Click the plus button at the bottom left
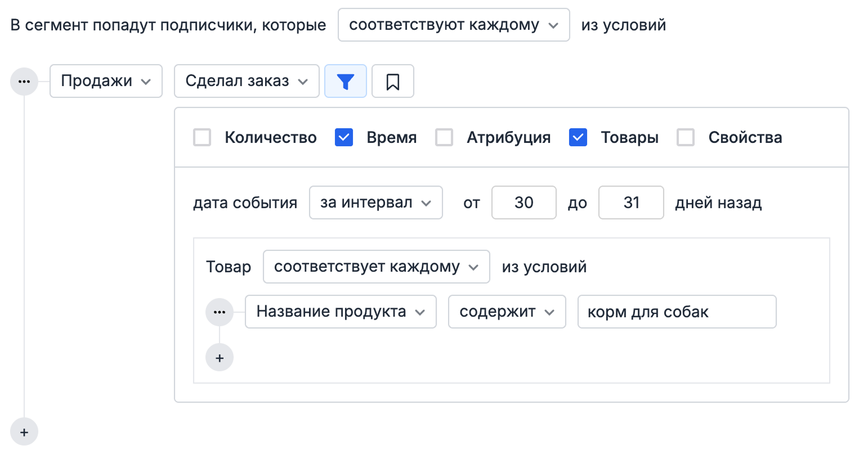This screenshot has width=868, height=459. (x=24, y=431)
